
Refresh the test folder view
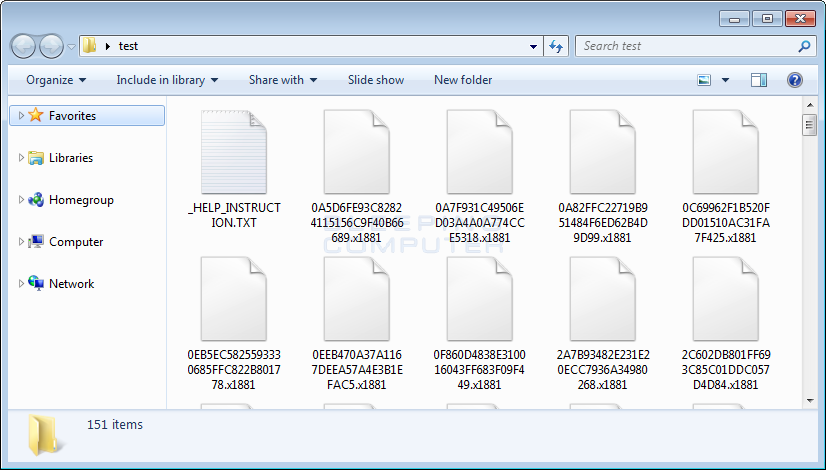click(556, 46)
